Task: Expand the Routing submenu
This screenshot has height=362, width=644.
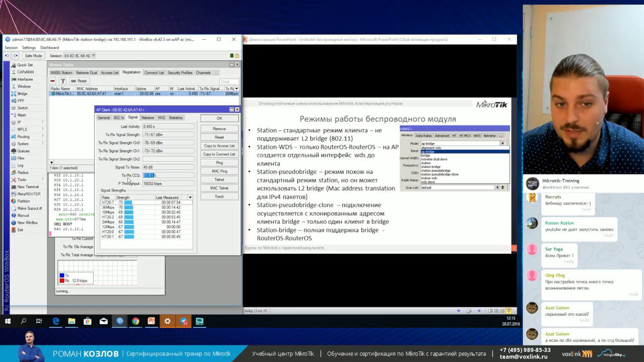Action: [43, 137]
